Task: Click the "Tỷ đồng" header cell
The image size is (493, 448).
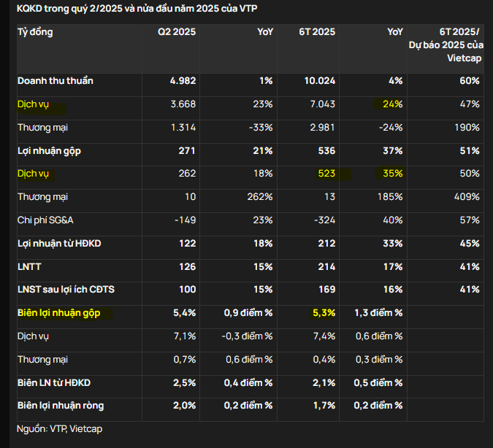Action: tap(35, 32)
